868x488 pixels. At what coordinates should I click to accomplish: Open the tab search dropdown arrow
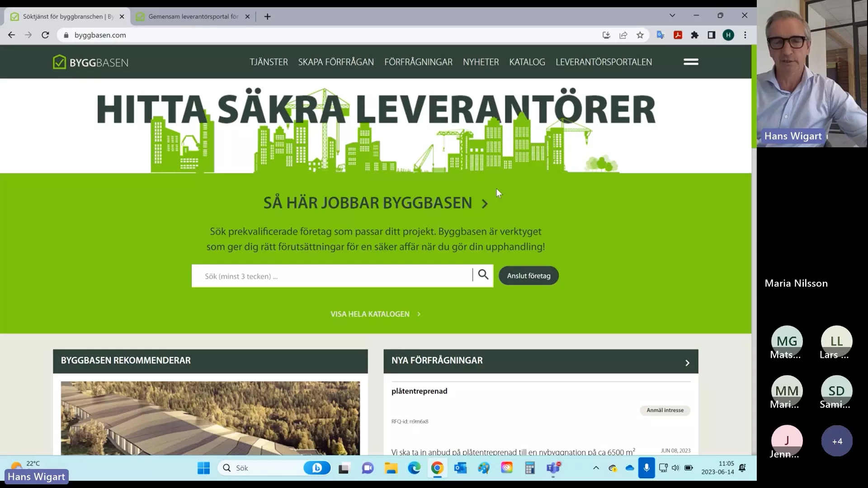tap(672, 15)
